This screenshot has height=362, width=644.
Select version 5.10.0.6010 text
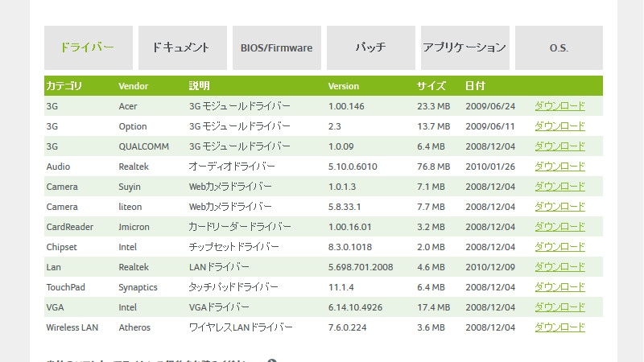(353, 167)
